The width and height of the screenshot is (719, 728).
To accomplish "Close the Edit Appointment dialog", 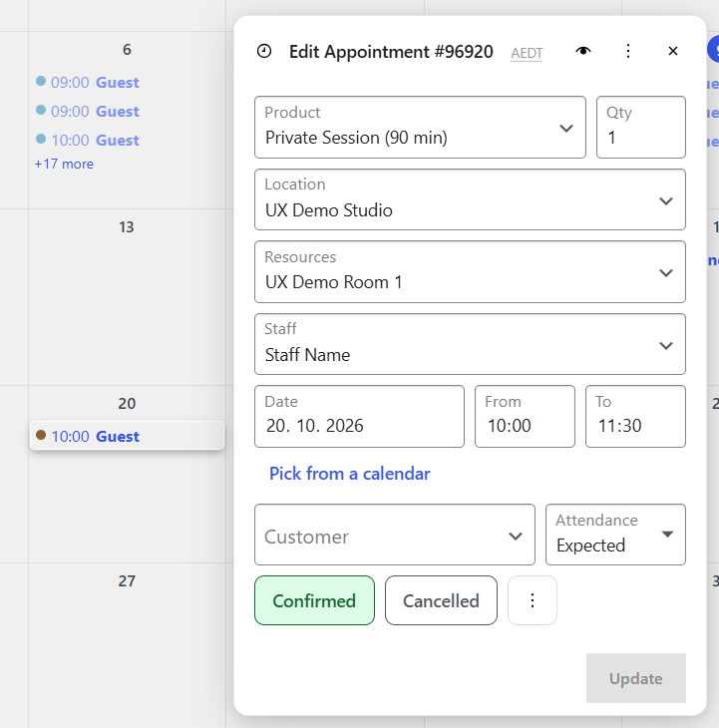I will [672, 51].
